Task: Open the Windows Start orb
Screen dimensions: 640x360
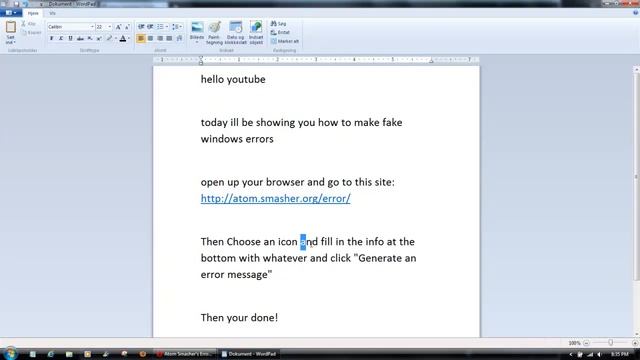Action: (x=10, y=353)
